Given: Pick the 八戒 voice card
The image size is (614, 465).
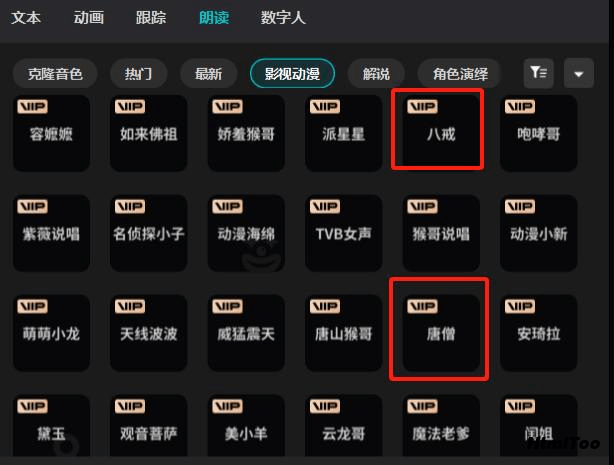Looking at the screenshot, I should tap(441, 133).
